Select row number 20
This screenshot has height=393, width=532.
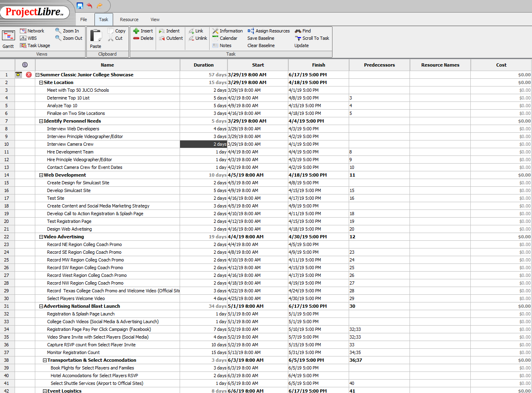point(6,221)
